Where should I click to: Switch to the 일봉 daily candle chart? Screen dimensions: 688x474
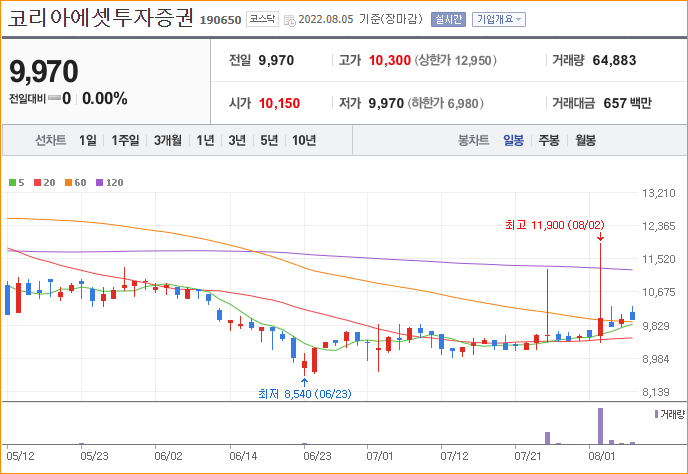[513, 140]
